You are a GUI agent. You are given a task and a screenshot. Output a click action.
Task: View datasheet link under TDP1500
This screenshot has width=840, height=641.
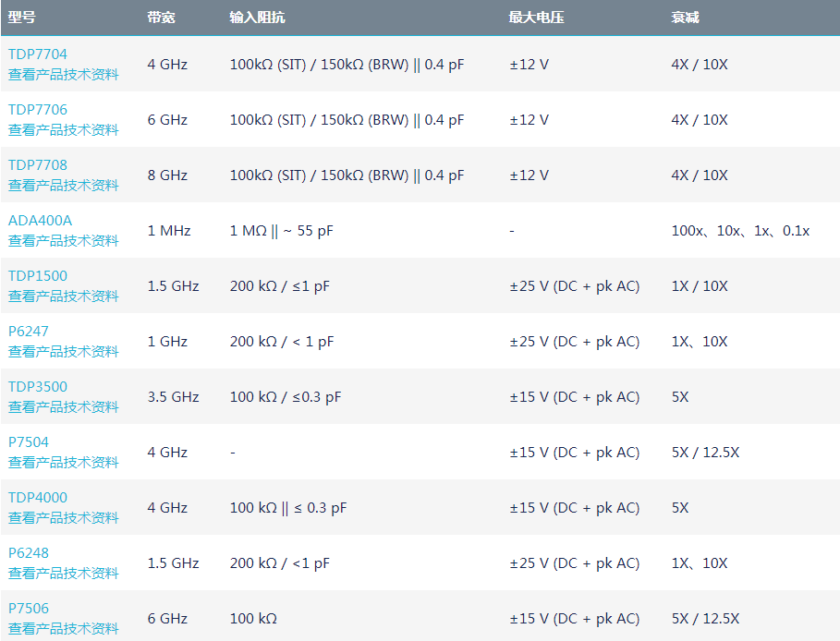pyautogui.click(x=63, y=296)
